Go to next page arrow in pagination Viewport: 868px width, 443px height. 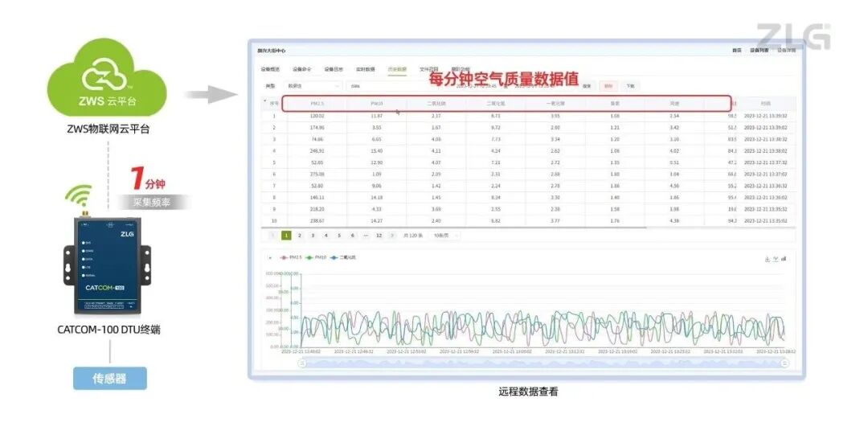392,236
